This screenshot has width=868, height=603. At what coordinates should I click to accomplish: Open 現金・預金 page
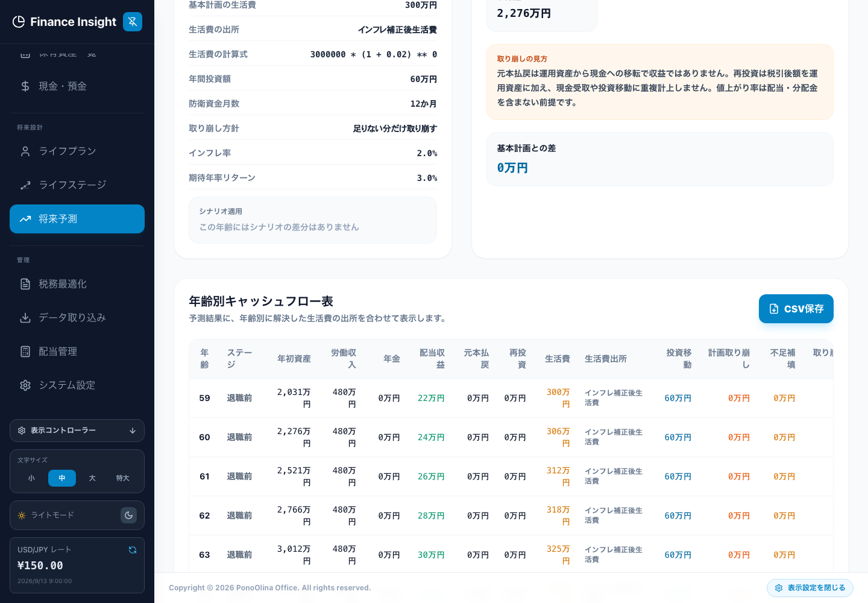(77, 86)
